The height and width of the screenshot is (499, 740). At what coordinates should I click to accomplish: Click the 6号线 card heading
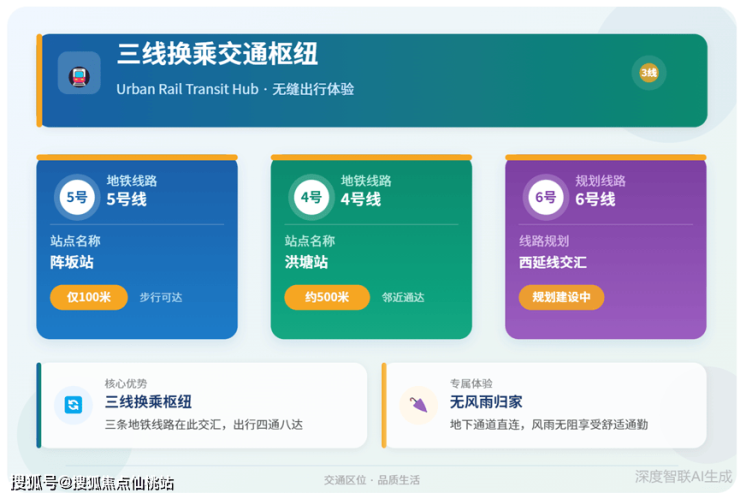coord(595,200)
